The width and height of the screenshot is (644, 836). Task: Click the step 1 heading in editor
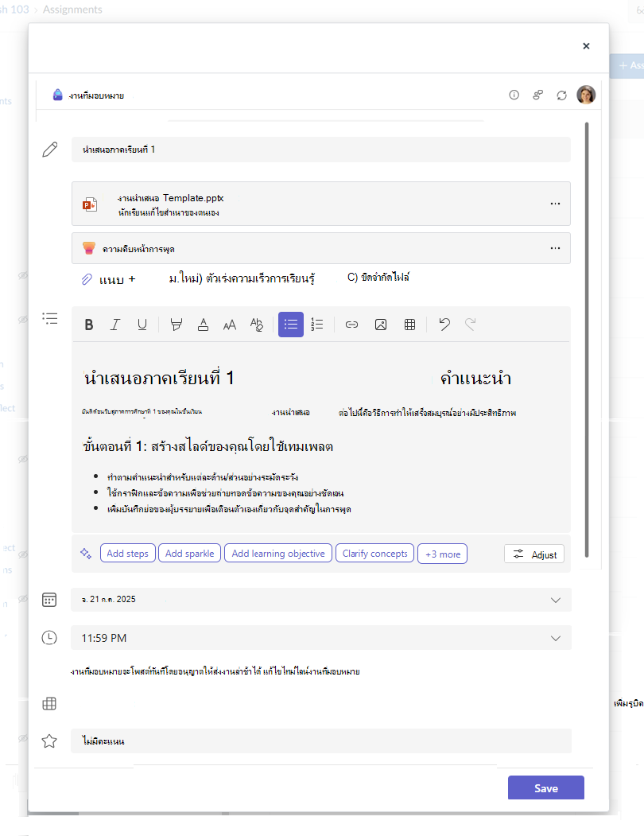(x=208, y=446)
